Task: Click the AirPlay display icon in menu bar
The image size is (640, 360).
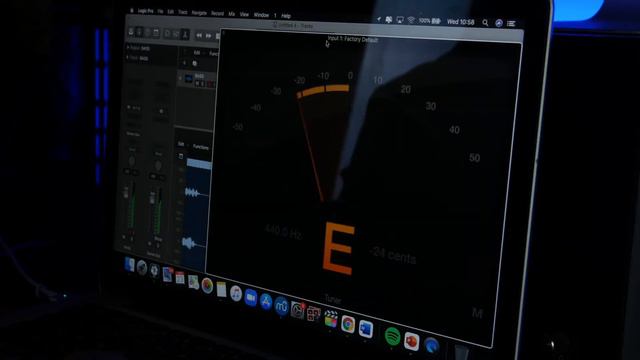Action: (400, 20)
